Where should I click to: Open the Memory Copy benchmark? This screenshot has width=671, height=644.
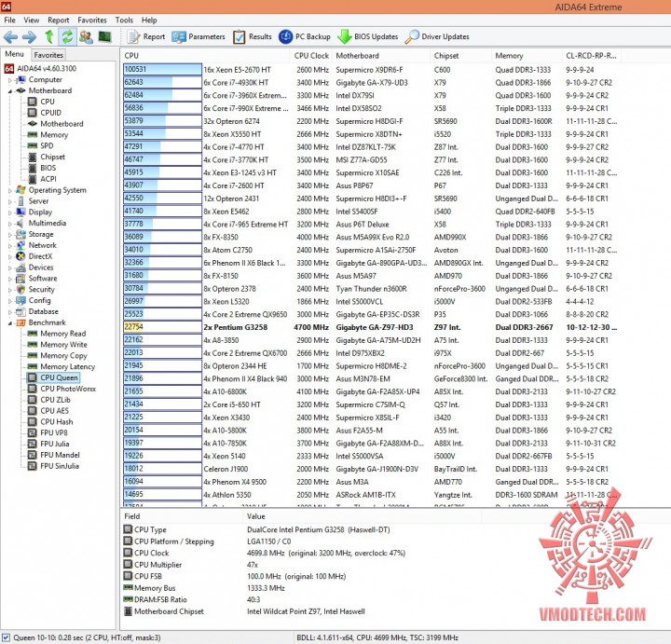pyautogui.click(x=57, y=356)
